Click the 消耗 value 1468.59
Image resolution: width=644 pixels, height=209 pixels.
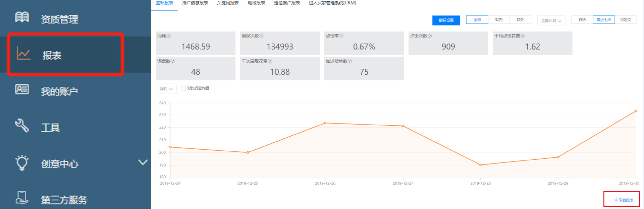(196, 47)
